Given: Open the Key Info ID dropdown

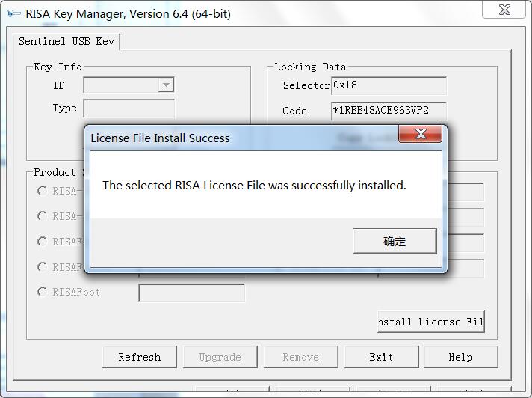Looking at the screenshot, I should [x=166, y=85].
